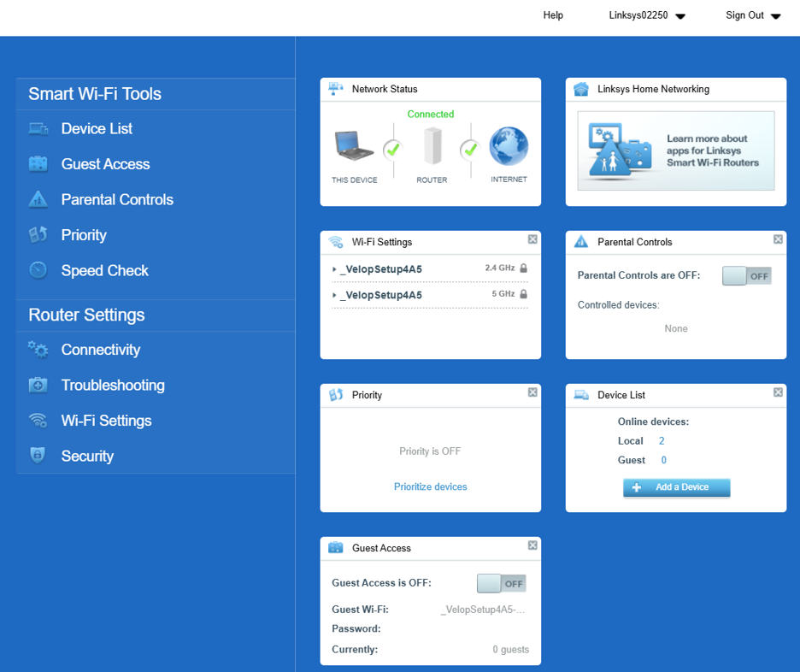Click the Prioritize devices link
Viewport: 800px width, 672px height.
(430, 486)
